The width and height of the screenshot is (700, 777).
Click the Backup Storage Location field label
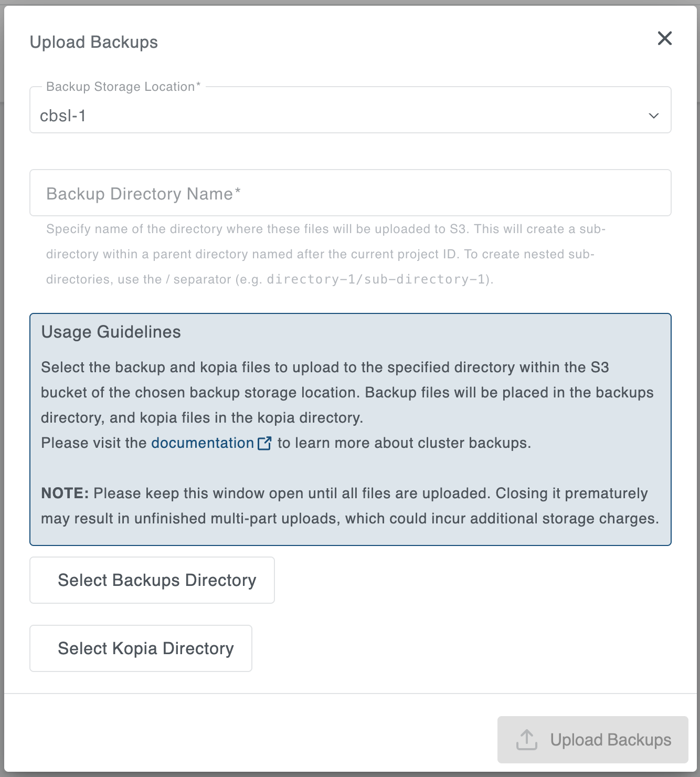coord(122,87)
